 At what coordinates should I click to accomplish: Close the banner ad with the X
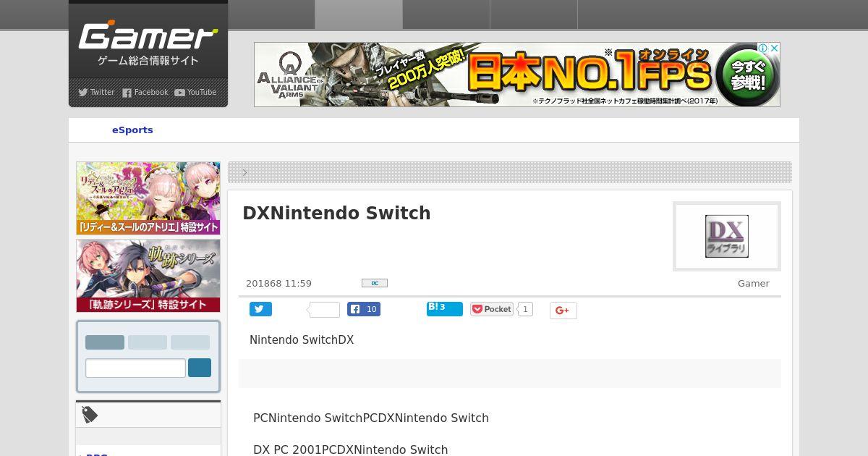coord(774,48)
